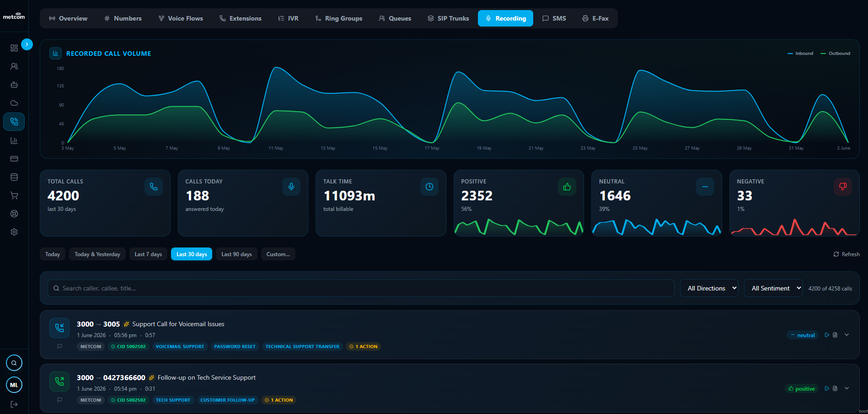Screen dimensions: 868x414
Task: Open the Voice Flows tab
Action: click(x=181, y=18)
